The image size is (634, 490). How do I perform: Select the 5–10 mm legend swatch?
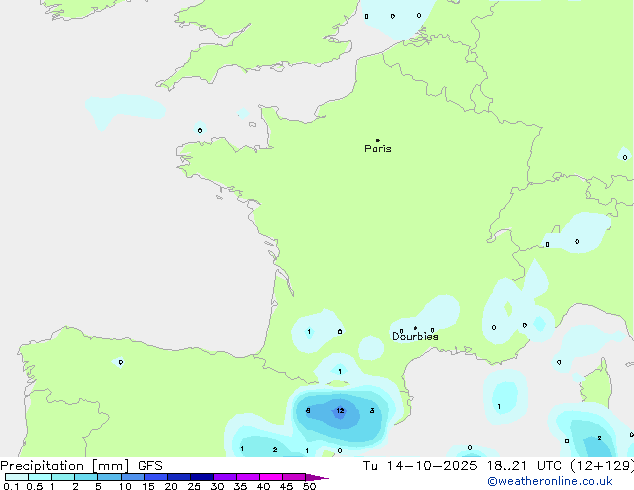point(109,477)
